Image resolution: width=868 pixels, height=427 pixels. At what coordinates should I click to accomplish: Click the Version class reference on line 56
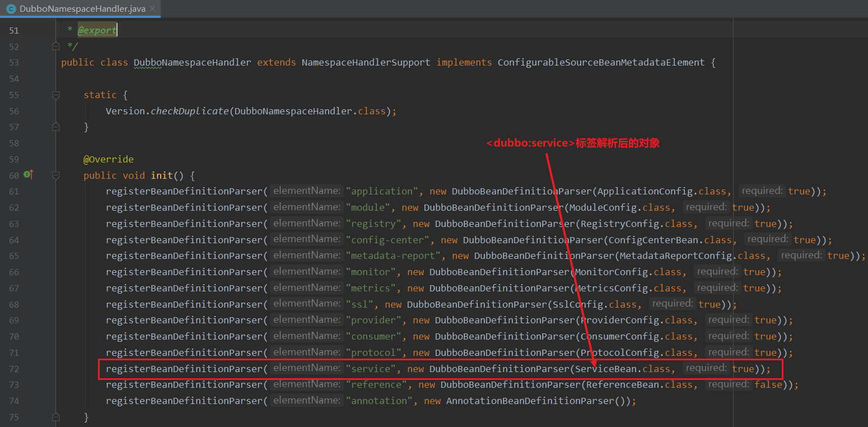coord(125,111)
